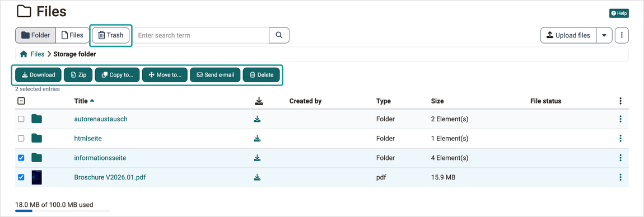The height and width of the screenshot is (217, 644).
Task: Click the download column header icon
Action: click(x=259, y=101)
